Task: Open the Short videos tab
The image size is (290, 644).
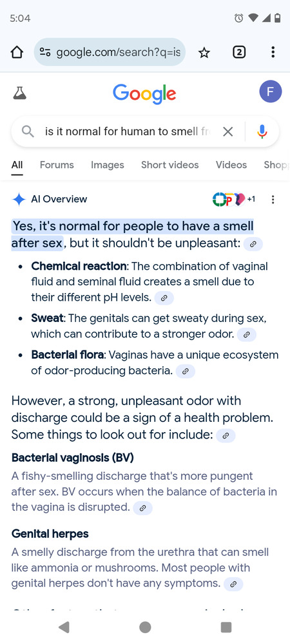Action: (169, 165)
